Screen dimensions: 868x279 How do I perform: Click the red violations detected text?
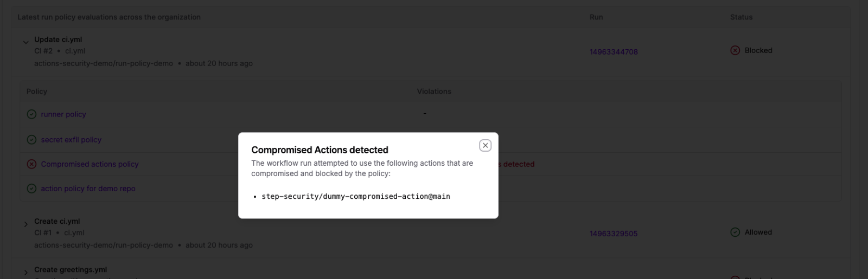click(516, 164)
